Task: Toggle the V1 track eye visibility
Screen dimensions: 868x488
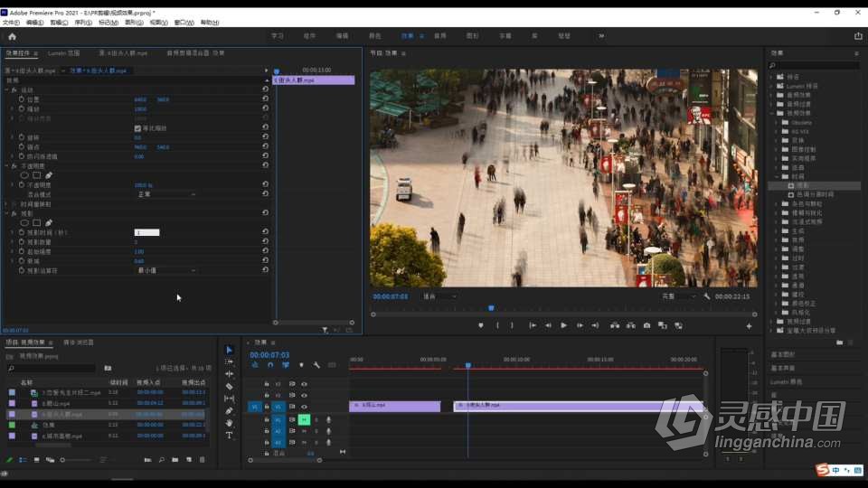Action: coord(304,407)
